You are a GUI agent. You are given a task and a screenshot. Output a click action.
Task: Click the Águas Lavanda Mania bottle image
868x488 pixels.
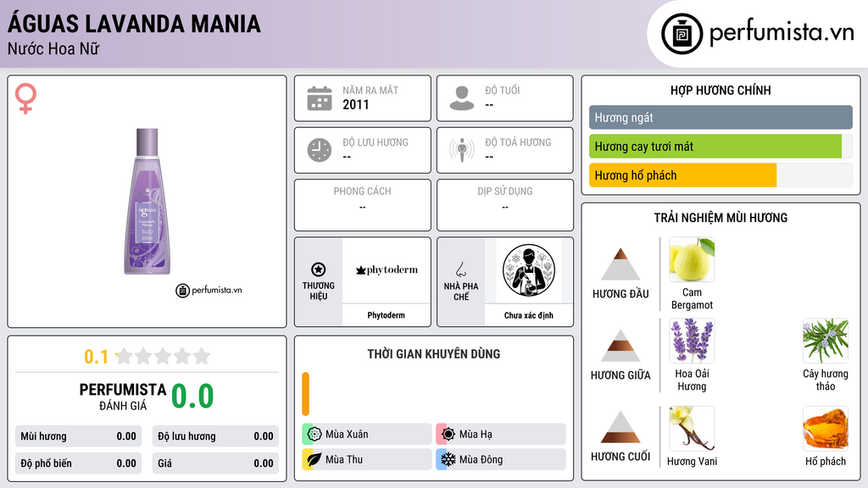click(x=147, y=202)
